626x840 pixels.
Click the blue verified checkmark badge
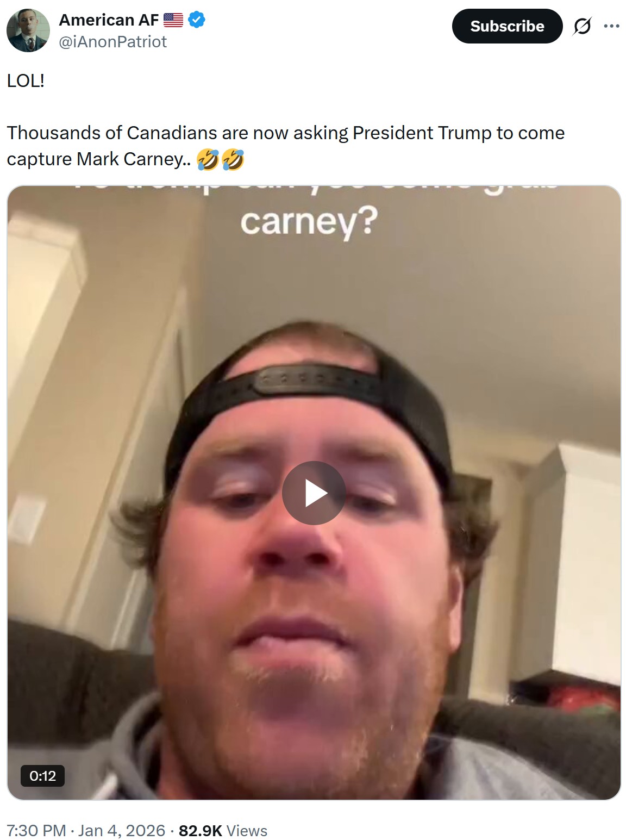tap(196, 20)
